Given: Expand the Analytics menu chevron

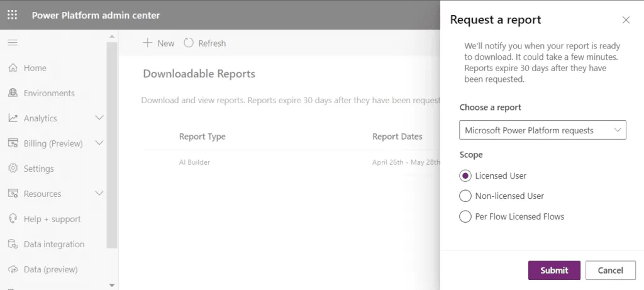Looking at the screenshot, I should tap(99, 118).
